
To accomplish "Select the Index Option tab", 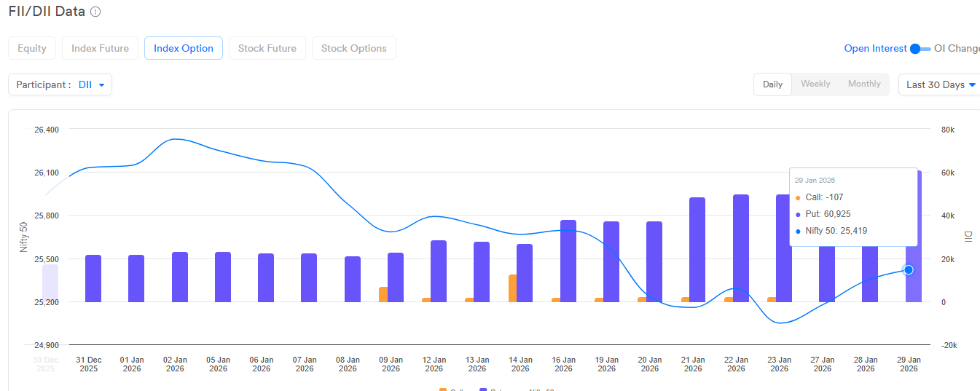I will pos(184,48).
